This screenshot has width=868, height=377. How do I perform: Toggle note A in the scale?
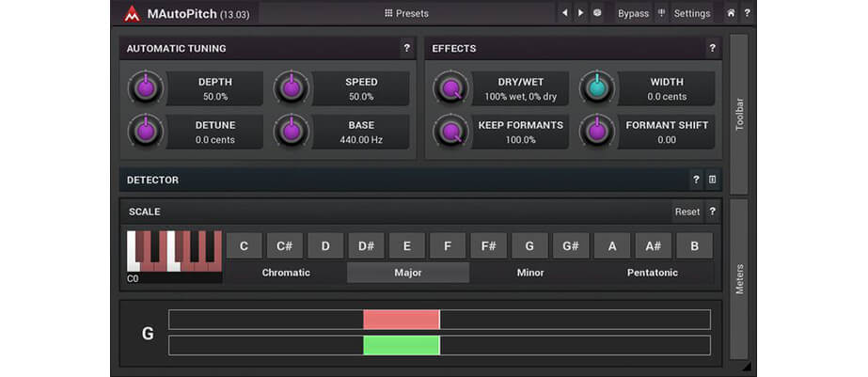[x=611, y=245]
